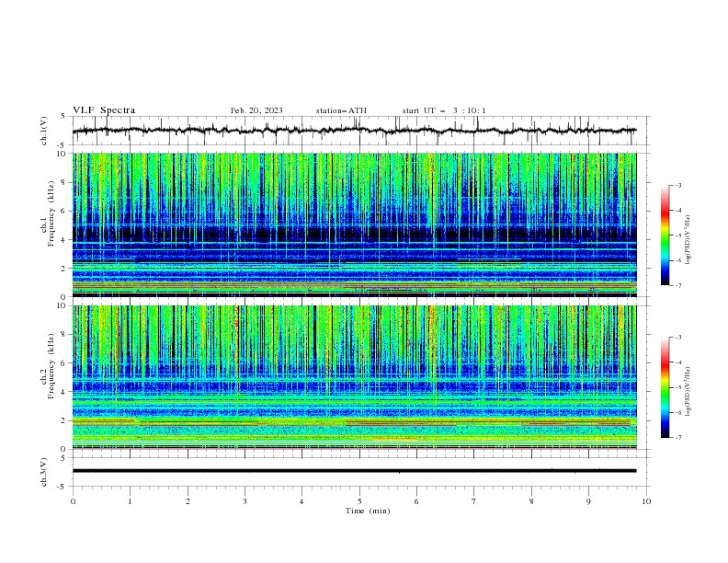This screenshot has height=563, width=728.
Task: Click the time axis tick label '10'
Action: point(646,501)
